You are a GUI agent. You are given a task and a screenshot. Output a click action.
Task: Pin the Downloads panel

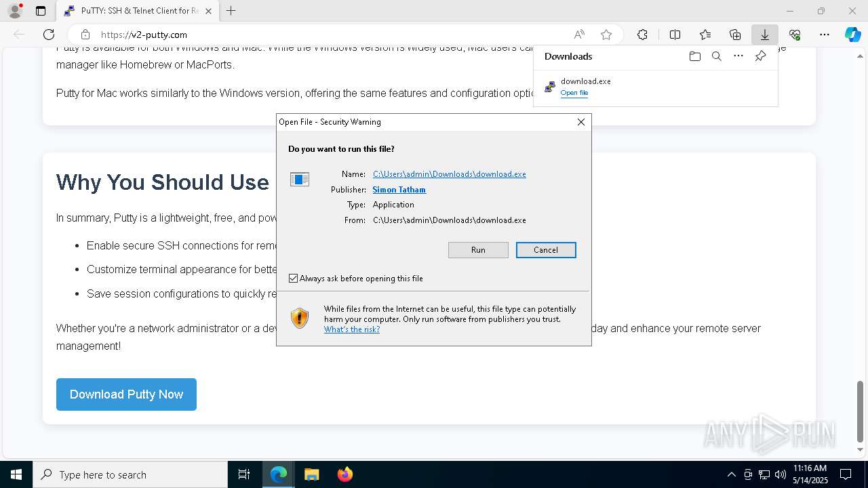760,56
